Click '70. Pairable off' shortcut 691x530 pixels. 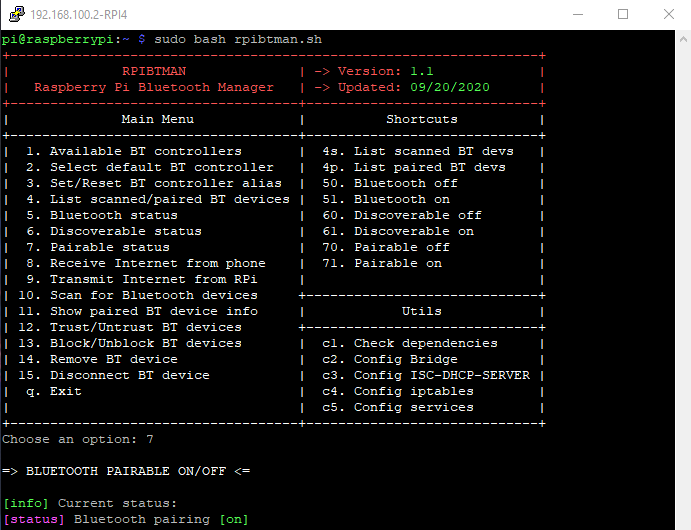(x=386, y=247)
